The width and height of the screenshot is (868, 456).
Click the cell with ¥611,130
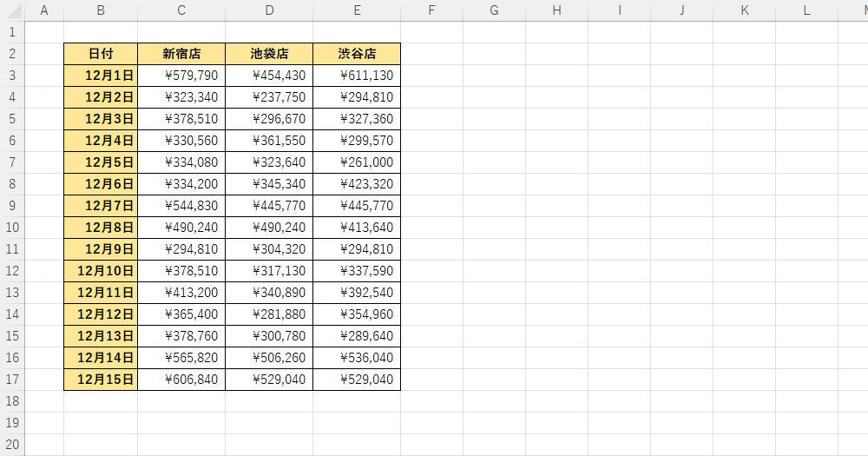357,76
